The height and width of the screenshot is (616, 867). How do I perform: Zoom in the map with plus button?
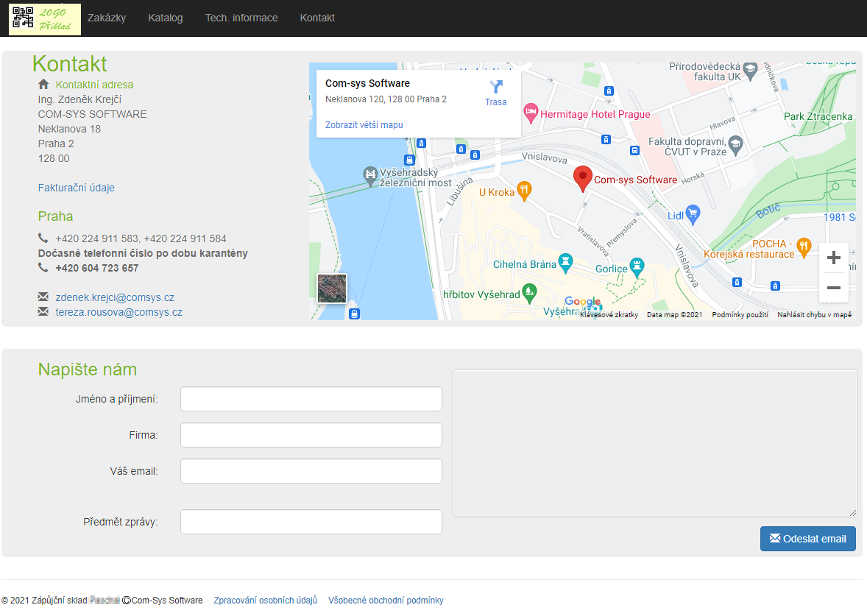(x=834, y=258)
